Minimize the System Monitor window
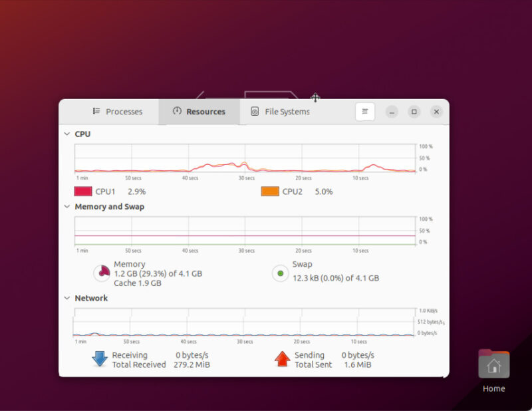This screenshot has height=411, width=532. [x=392, y=111]
